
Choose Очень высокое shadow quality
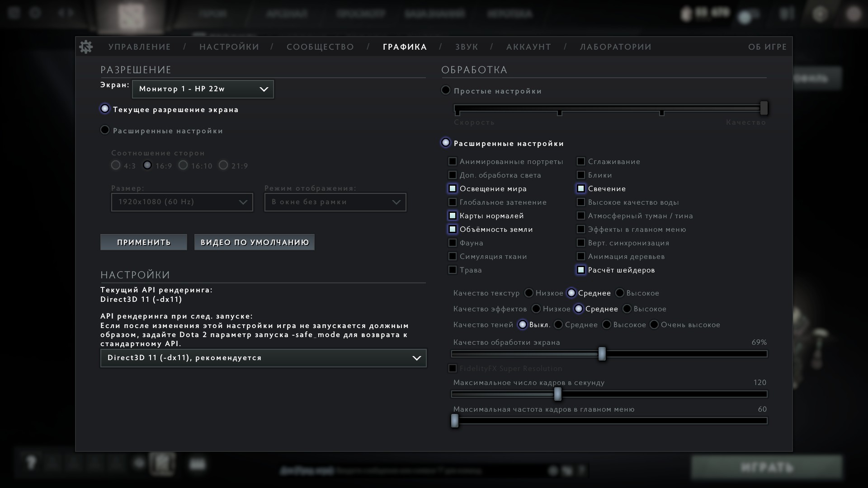654,324
